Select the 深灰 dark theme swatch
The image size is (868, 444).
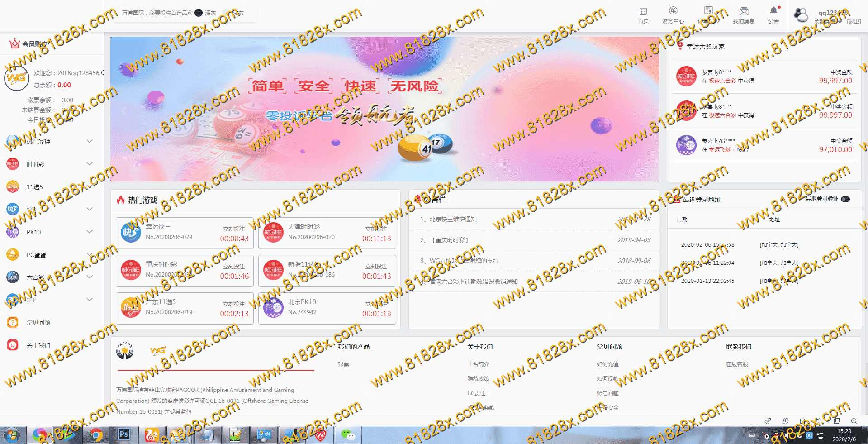coord(199,13)
